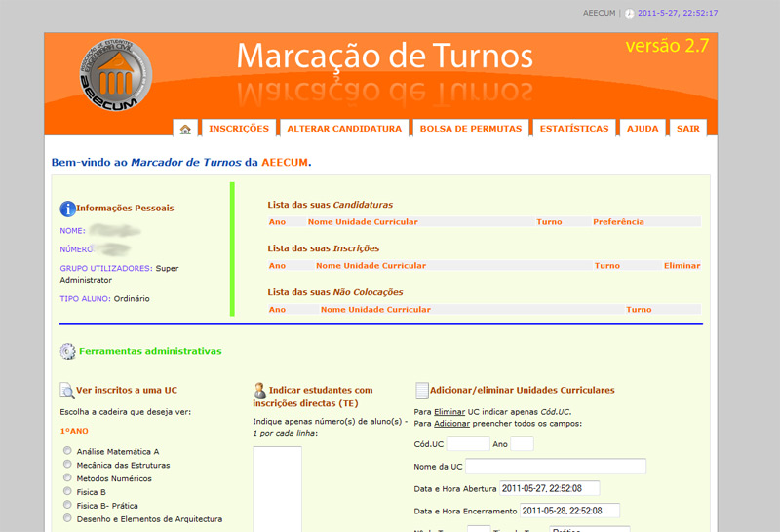Click the document icon by Adicionar/eliminar Unidades
The image size is (780, 532).
(421, 391)
